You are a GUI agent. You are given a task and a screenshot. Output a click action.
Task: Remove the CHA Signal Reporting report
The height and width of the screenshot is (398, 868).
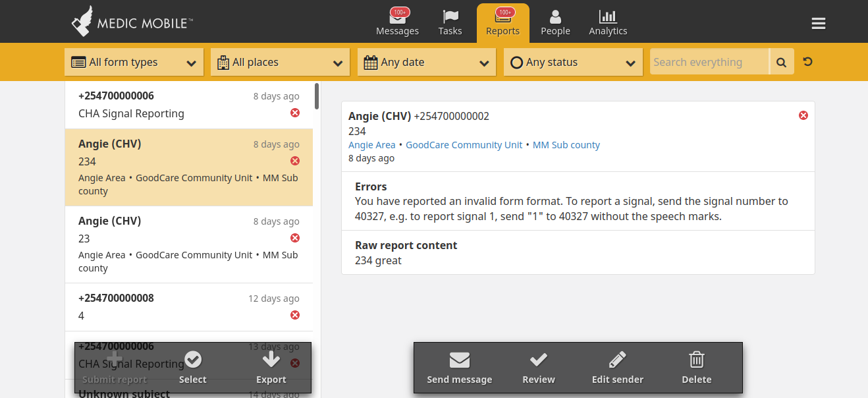click(294, 112)
